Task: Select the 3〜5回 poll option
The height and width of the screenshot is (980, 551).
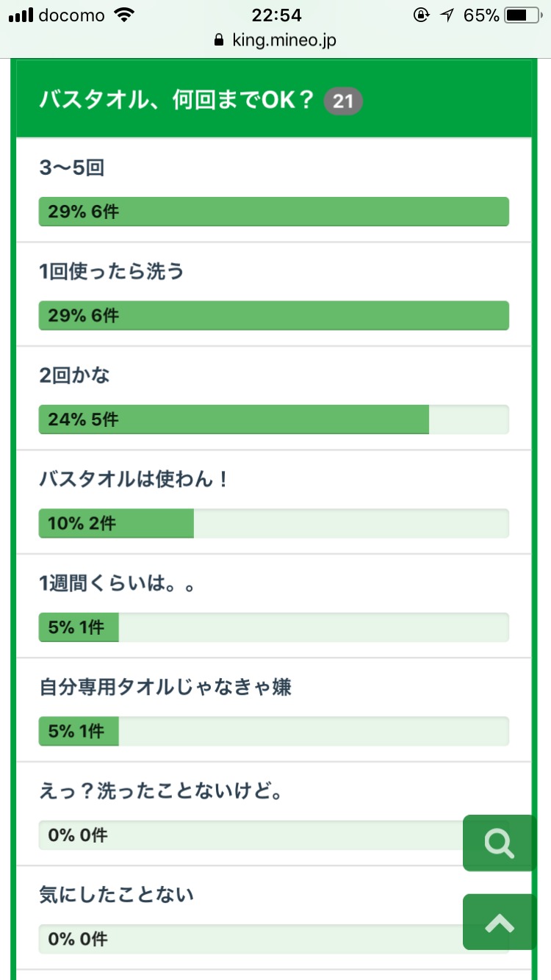Action: pyautogui.click(x=72, y=168)
